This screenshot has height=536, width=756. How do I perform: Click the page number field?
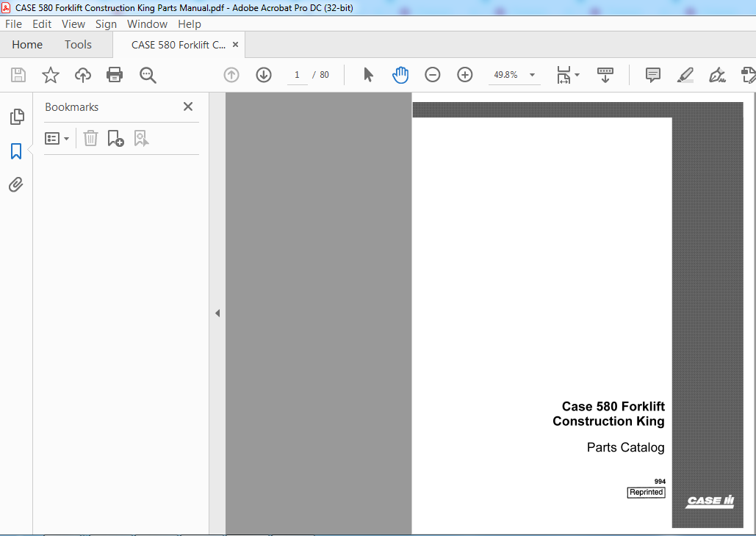tap(297, 75)
